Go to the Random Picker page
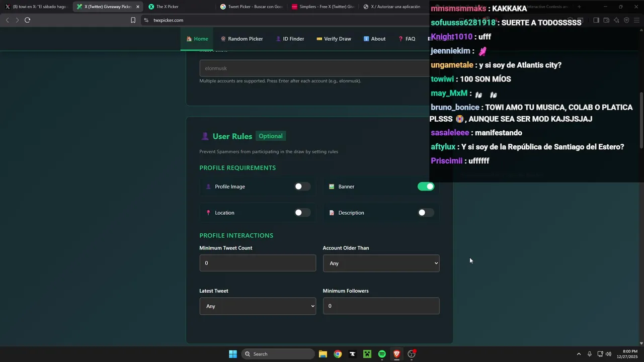Image resolution: width=644 pixels, height=362 pixels. click(x=242, y=39)
